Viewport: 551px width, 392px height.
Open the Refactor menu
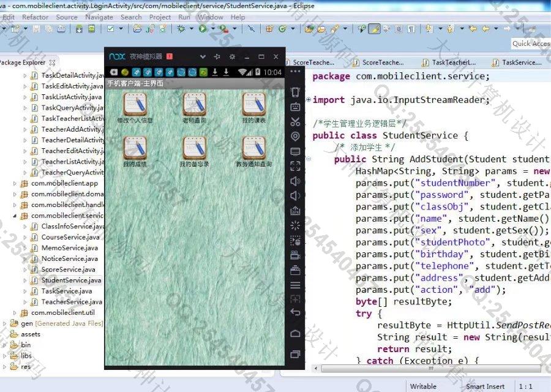click(x=35, y=17)
